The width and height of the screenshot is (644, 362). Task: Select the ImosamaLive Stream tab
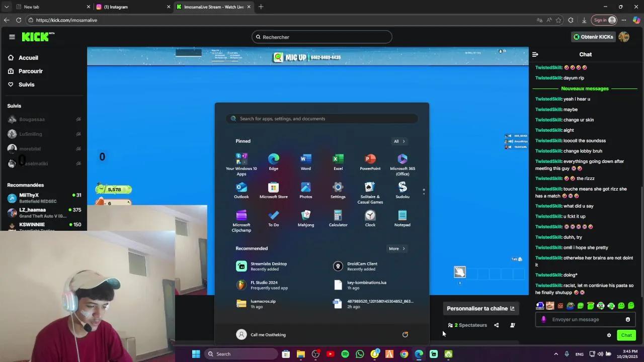click(x=214, y=7)
